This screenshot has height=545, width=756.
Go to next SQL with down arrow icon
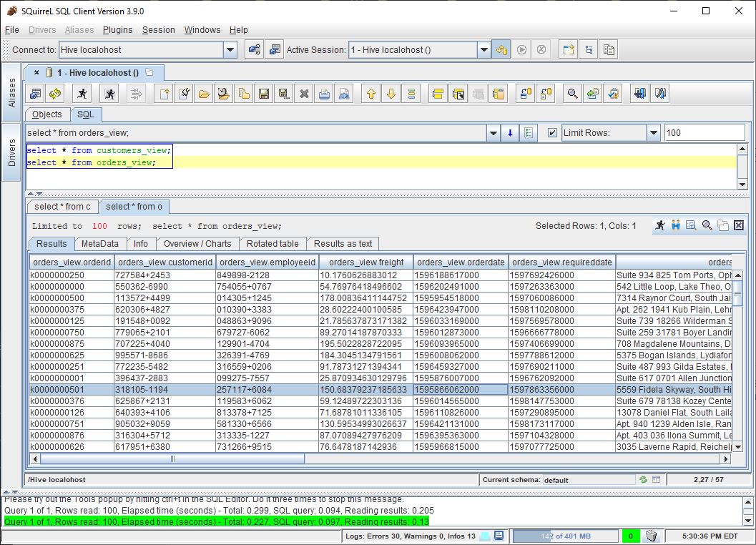pyautogui.click(x=391, y=94)
